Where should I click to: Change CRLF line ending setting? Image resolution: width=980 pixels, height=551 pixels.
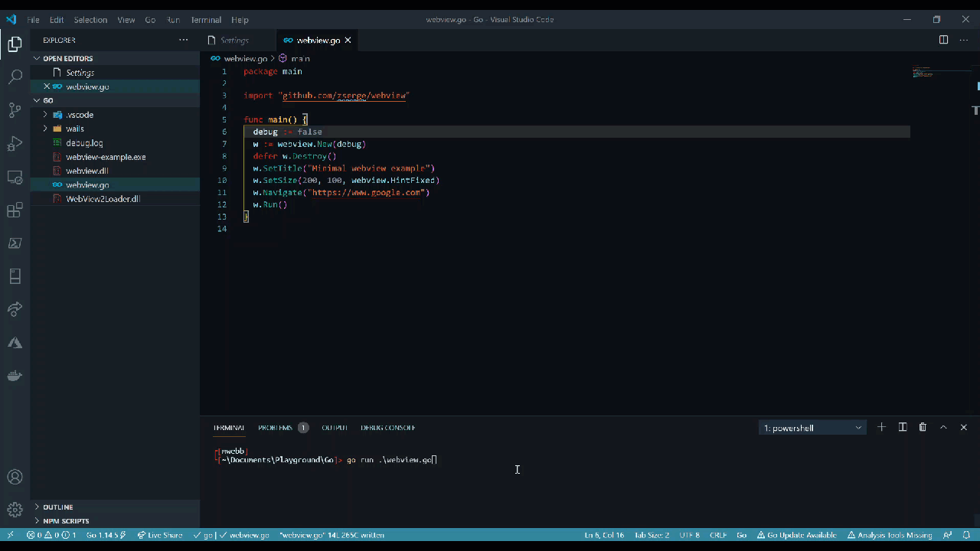pyautogui.click(x=718, y=535)
